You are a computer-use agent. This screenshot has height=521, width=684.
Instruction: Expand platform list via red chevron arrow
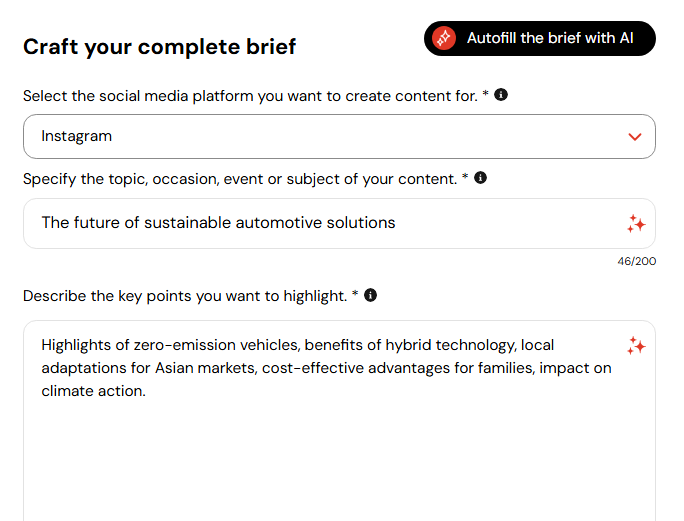point(635,137)
